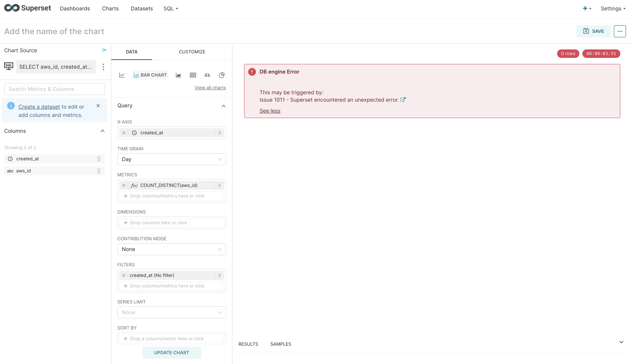Viewport: 632px width, 364px height.
Task: Open the Contribution Mode dropdown
Action: (x=171, y=249)
